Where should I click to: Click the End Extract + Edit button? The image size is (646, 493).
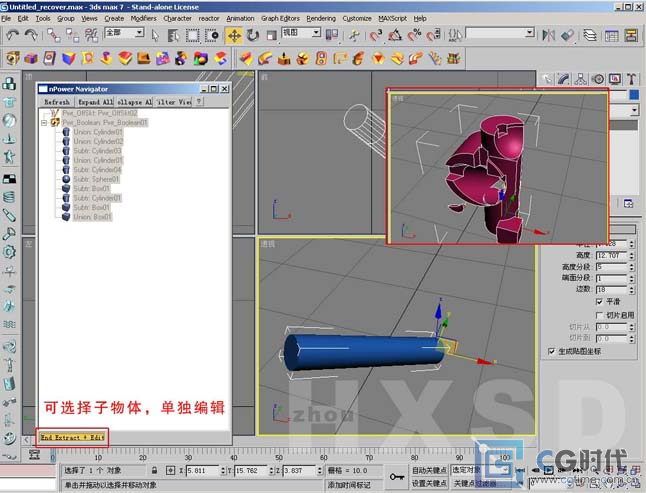click(72, 437)
